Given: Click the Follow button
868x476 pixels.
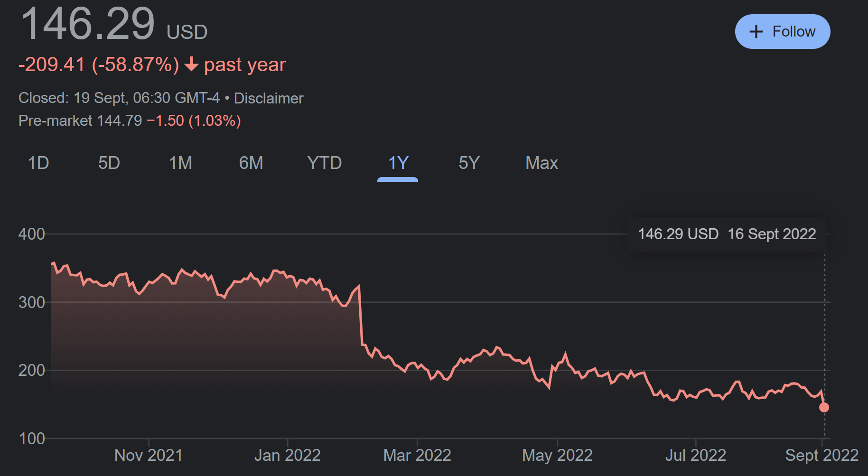Looking at the screenshot, I should 782,32.
